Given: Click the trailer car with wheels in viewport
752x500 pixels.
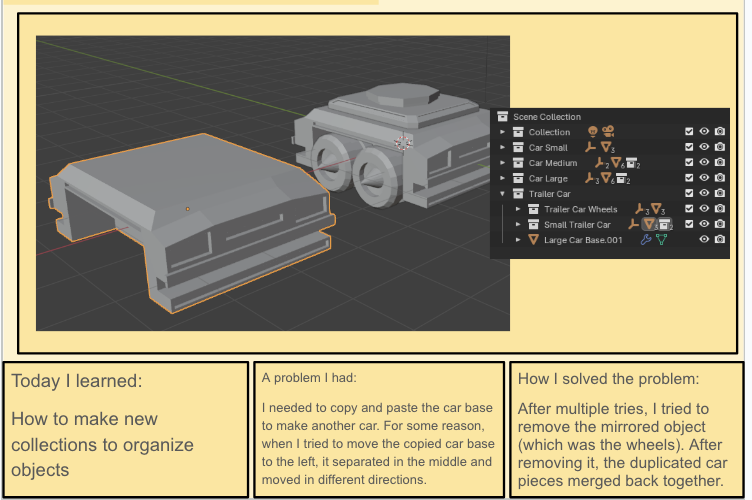Looking at the screenshot, I should pyautogui.click(x=393, y=144).
